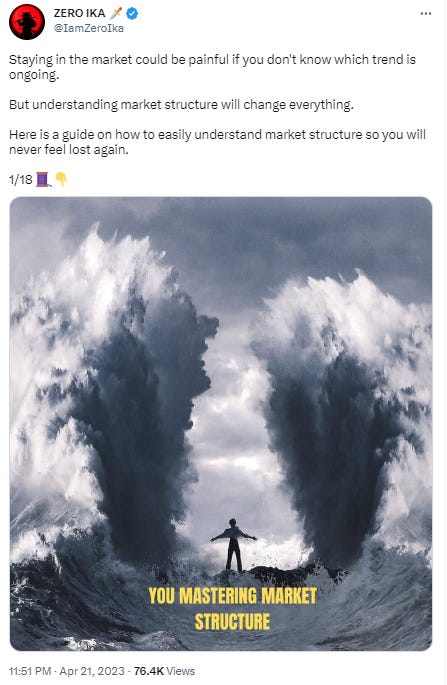447x685 pixels.
Task: Click the thread spool emoji
Action: [x=43, y=179]
